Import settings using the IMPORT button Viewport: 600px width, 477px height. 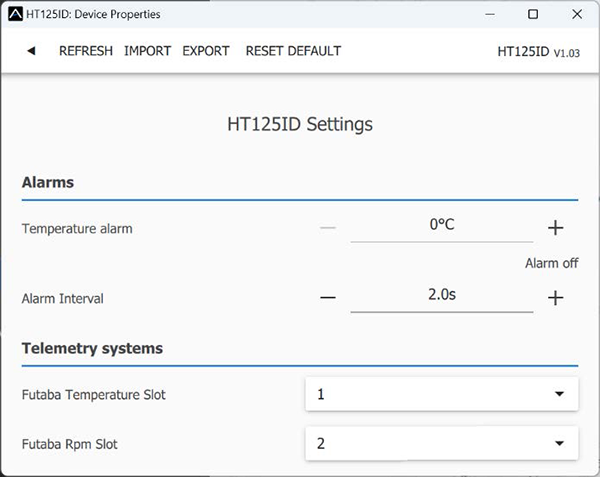tap(147, 51)
